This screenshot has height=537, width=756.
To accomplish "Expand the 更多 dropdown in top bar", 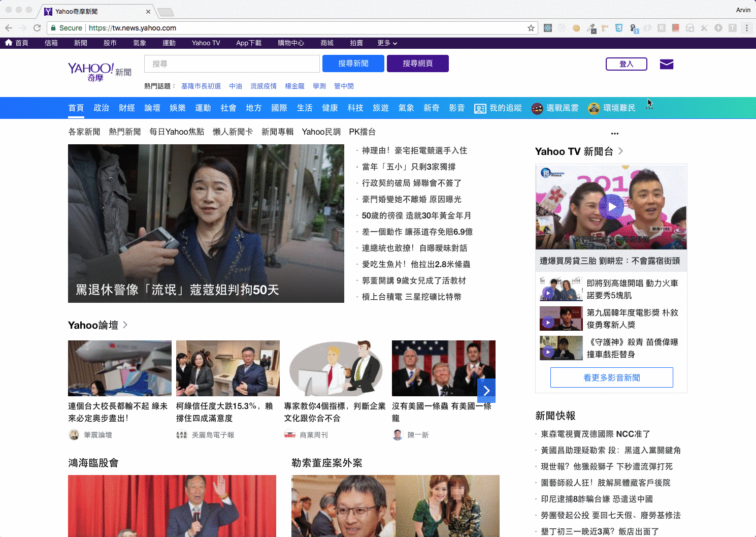I will point(387,43).
